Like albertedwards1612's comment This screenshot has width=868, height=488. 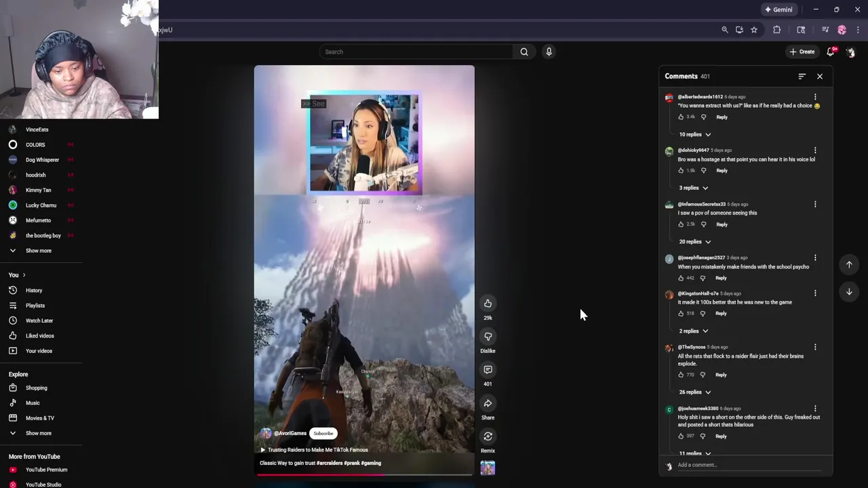tap(681, 117)
